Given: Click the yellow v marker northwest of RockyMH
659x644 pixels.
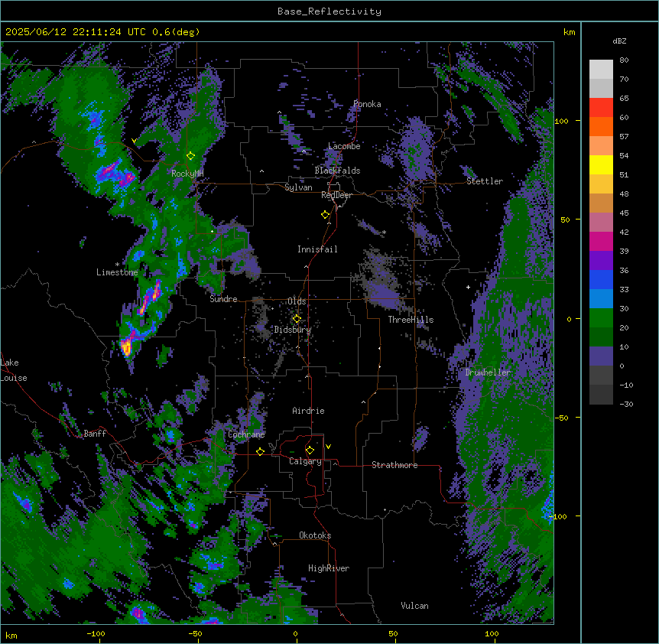Looking at the screenshot, I should point(134,141).
